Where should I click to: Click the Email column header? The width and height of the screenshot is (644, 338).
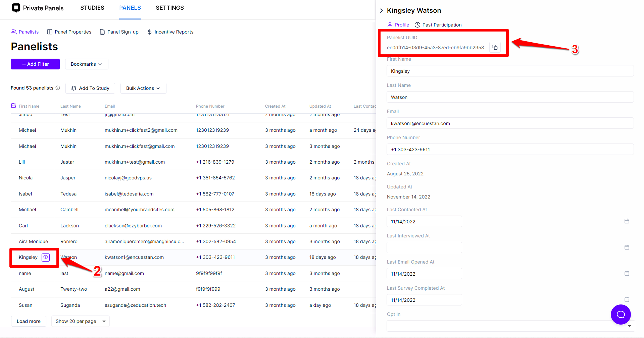click(110, 106)
